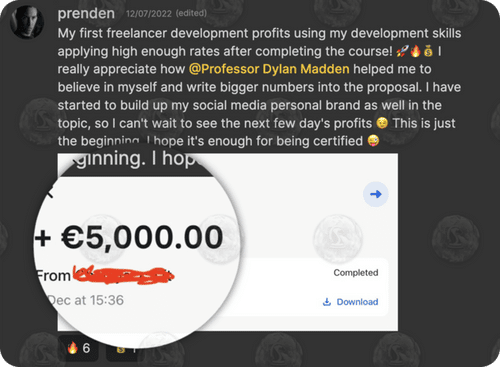Click the tongue-out winking emoji after 'certified'
The width and height of the screenshot is (500, 367).
[373, 141]
